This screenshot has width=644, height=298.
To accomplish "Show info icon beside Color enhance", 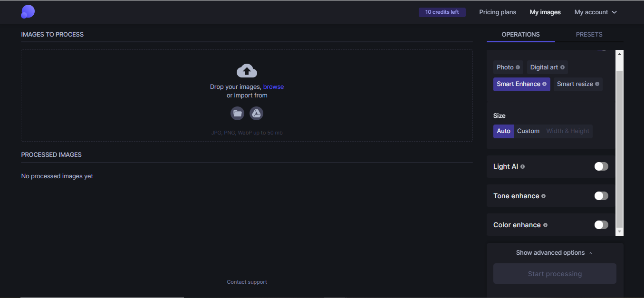I will coord(545,225).
